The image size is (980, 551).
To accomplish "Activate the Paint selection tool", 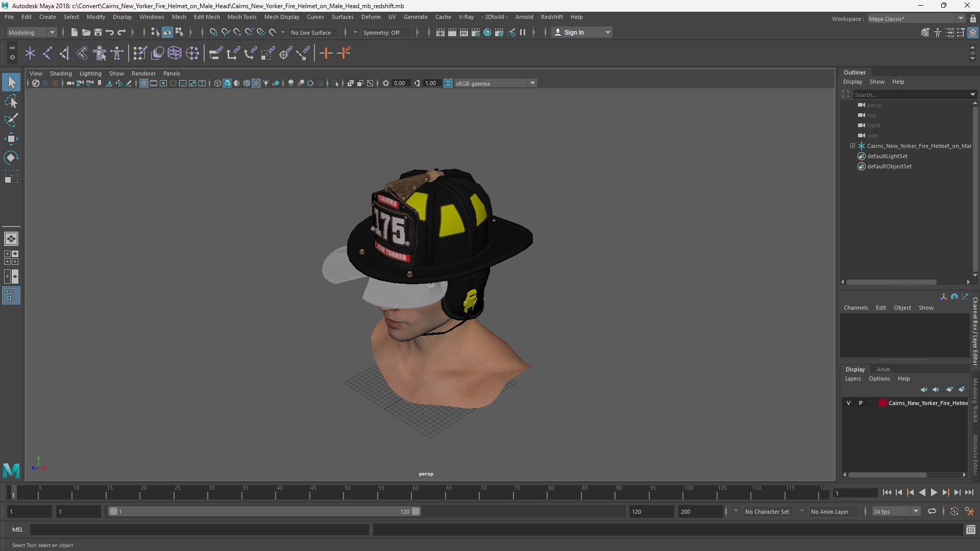I will point(11,120).
